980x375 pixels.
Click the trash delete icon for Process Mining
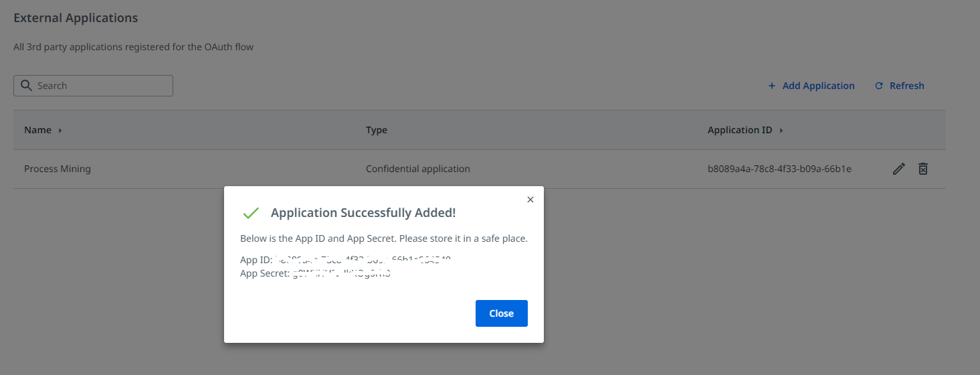click(922, 169)
